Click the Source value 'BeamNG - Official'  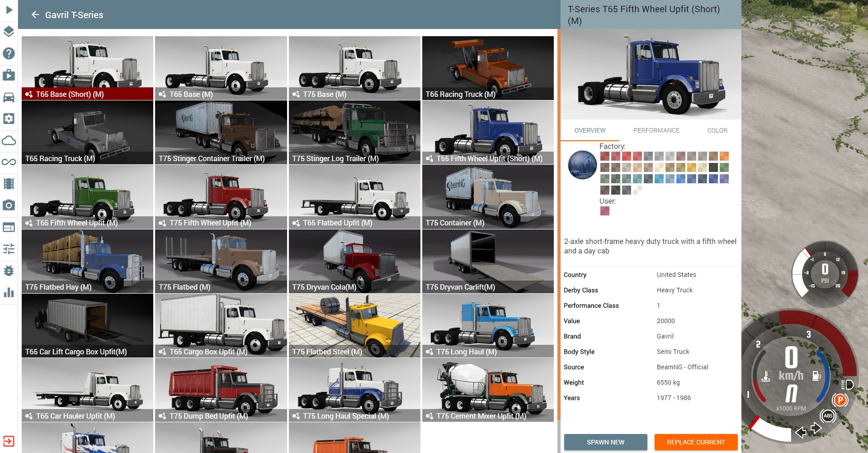(x=682, y=367)
